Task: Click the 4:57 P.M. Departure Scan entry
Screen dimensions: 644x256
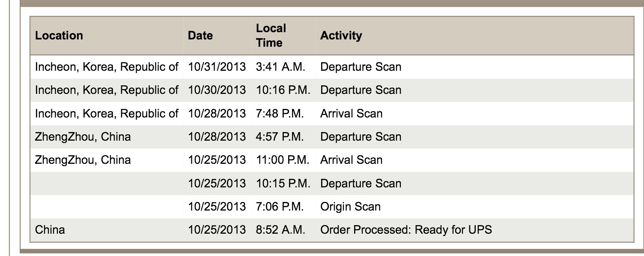Action: (361, 137)
